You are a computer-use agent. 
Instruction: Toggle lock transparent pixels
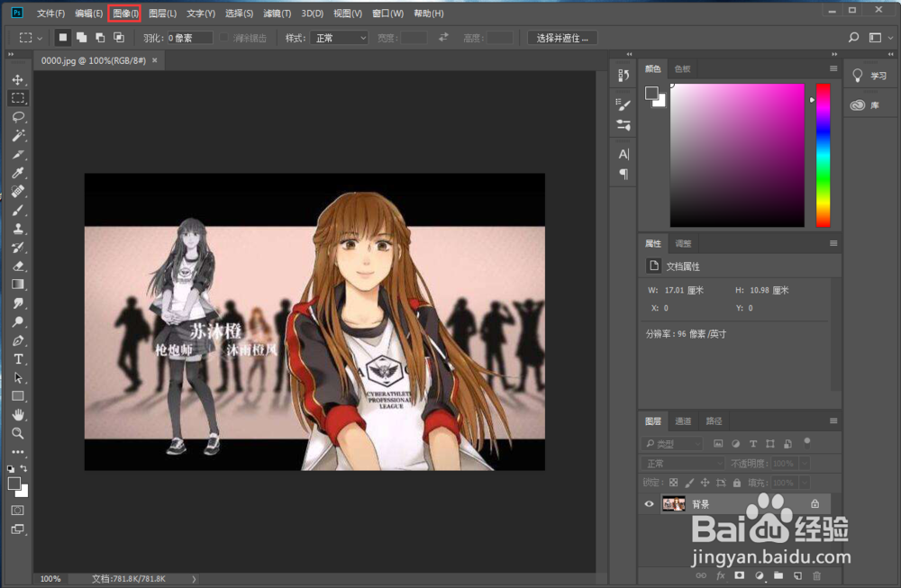point(673,483)
